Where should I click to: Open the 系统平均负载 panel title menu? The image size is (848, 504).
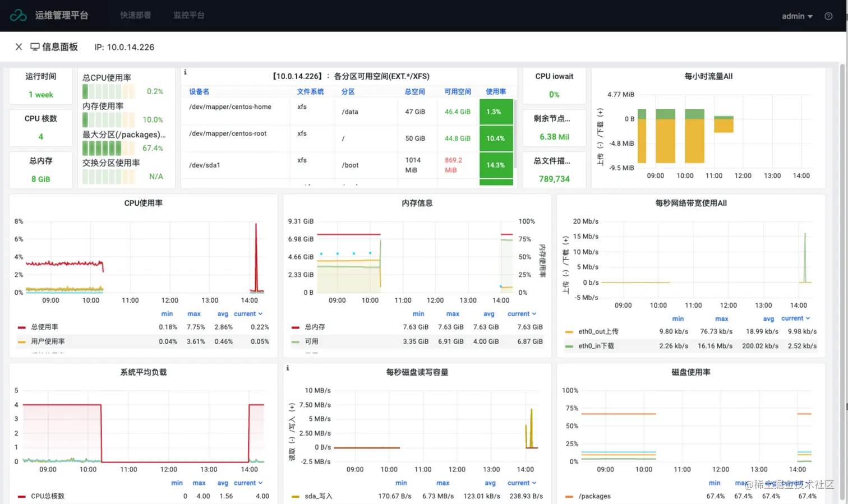click(x=144, y=372)
